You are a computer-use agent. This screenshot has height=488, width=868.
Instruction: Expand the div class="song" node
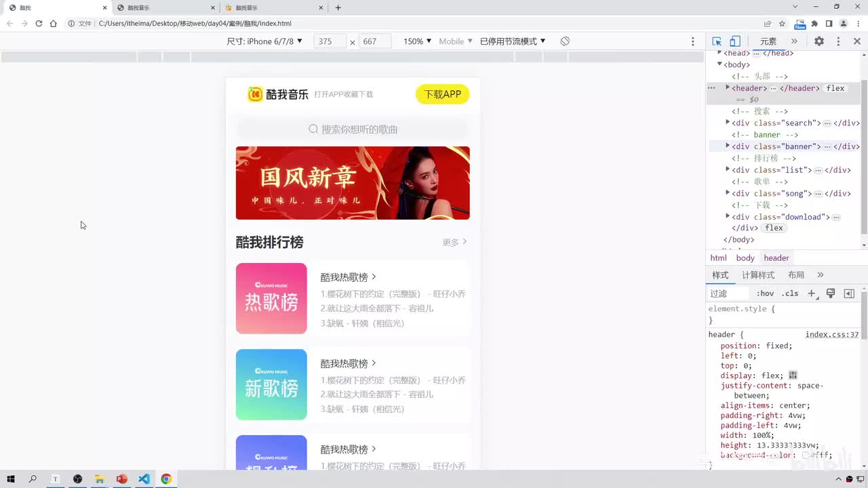[x=728, y=193]
